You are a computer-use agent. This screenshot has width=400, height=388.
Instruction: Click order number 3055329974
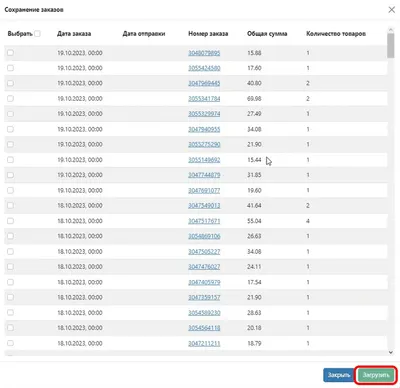pos(204,114)
